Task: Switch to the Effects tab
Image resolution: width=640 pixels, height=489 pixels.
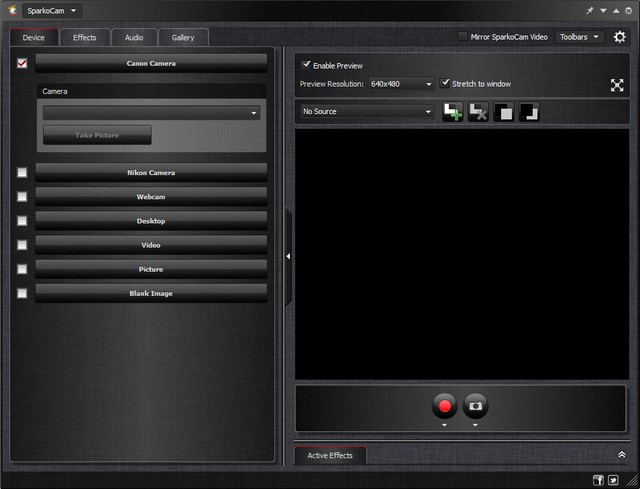Action: click(x=85, y=38)
